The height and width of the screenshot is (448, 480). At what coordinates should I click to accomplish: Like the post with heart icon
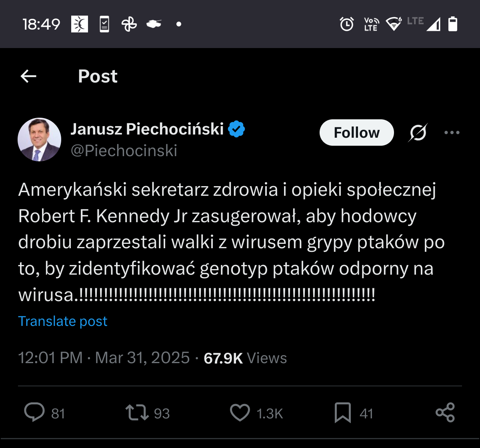240,413
